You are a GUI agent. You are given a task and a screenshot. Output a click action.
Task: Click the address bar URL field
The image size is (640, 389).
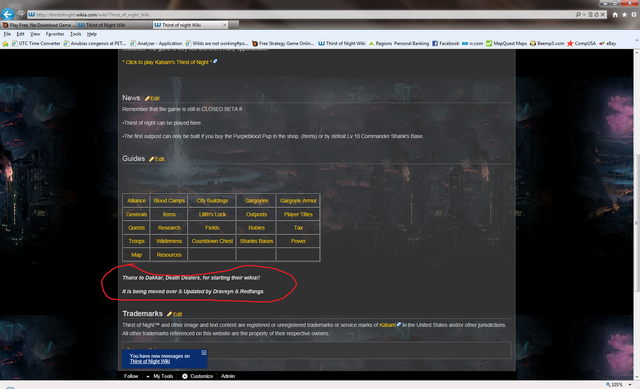(x=302, y=14)
